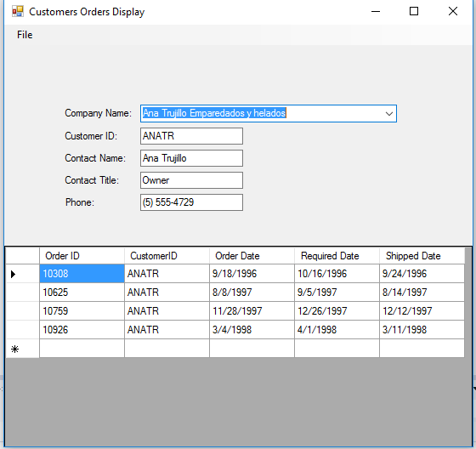The width and height of the screenshot is (476, 449).
Task: Click the Contact Name field
Action: [191, 158]
